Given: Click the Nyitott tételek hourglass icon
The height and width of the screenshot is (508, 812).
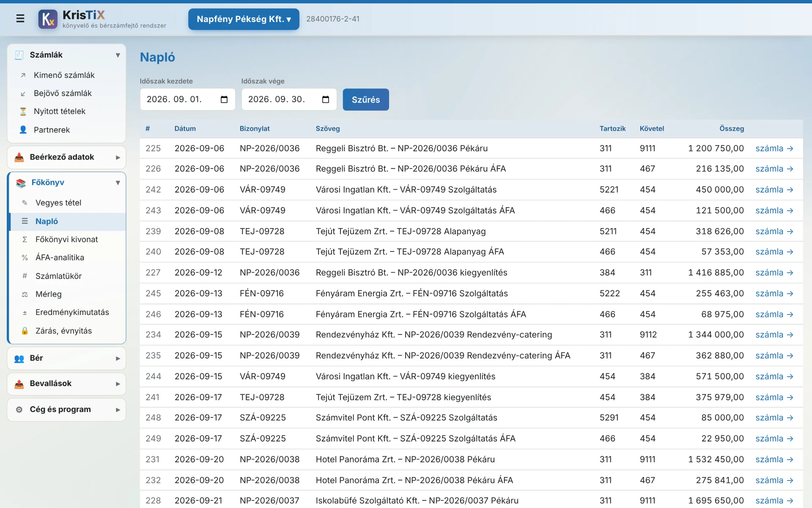Looking at the screenshot, I should click(x=23, y=112).
